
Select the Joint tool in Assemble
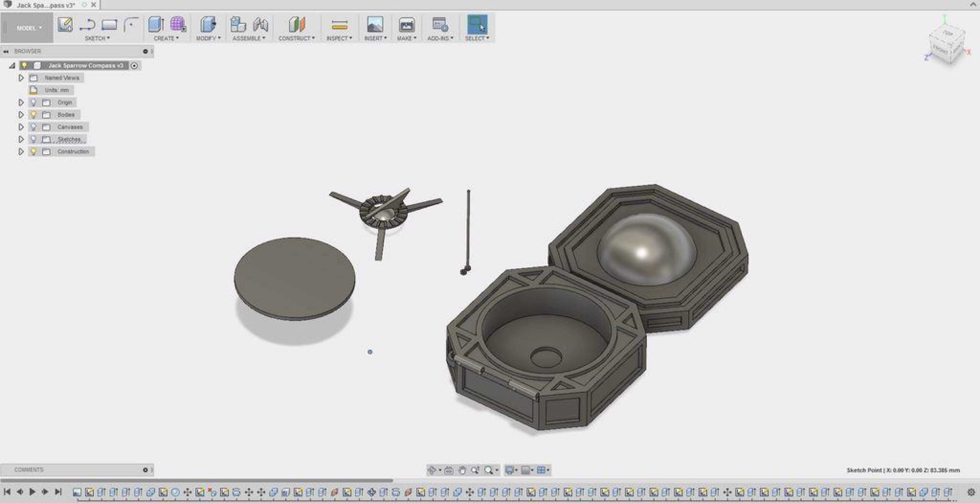tap(261, 25)
